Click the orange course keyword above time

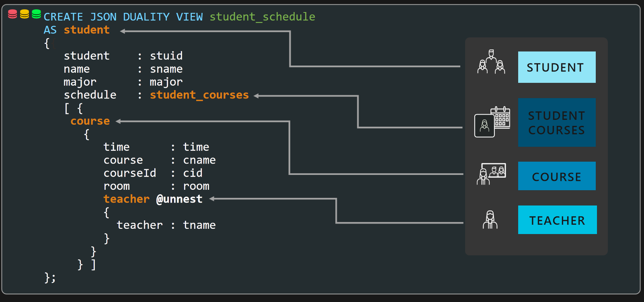click(90, 121)
